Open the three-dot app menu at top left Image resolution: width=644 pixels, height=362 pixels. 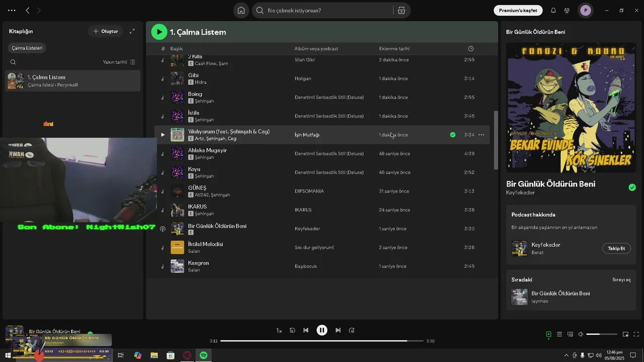12,10
